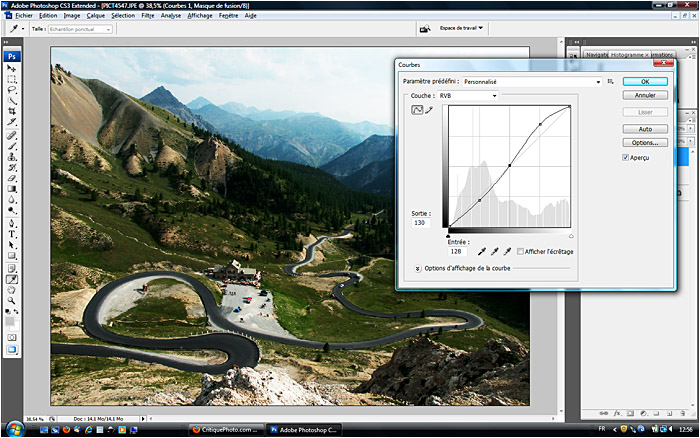The height and width of the screenshot is (438, 700).
Task: Select the Crop tool
Action: pyautogui.click(x=12, y=111)
